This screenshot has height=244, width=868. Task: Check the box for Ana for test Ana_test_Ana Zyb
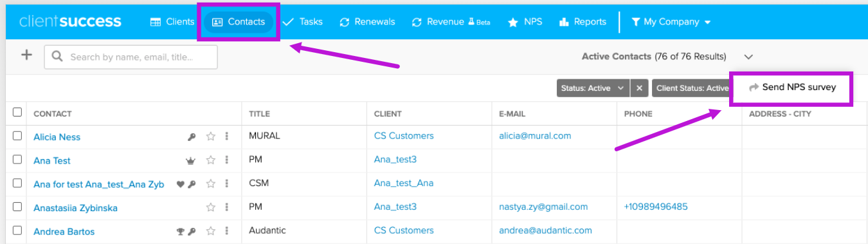point(17,183)
